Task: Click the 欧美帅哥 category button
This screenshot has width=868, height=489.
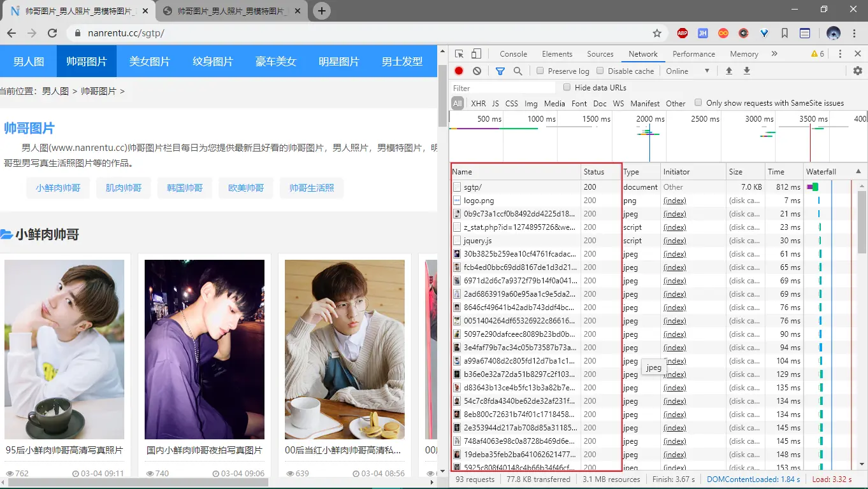Action: pos(246,188)
